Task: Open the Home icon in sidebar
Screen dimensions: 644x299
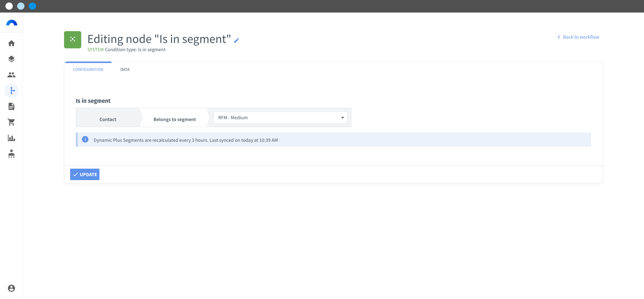Action: (11, 43)
